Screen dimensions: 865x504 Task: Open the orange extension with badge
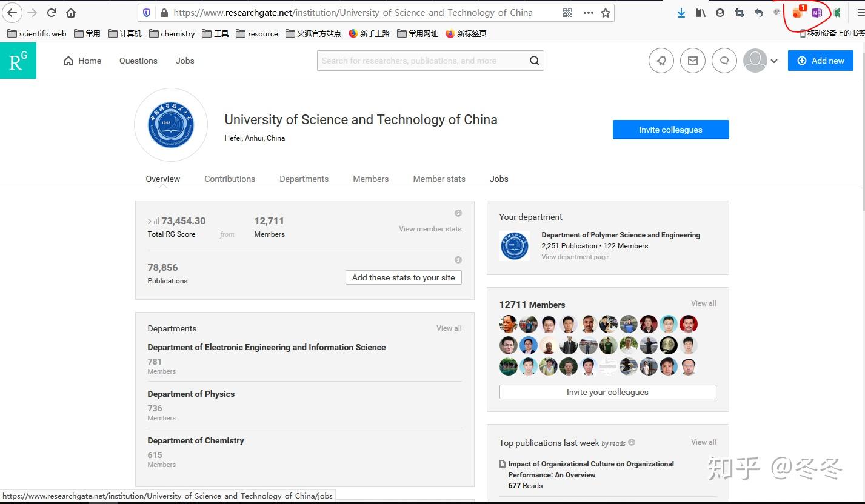pos(798,12)
